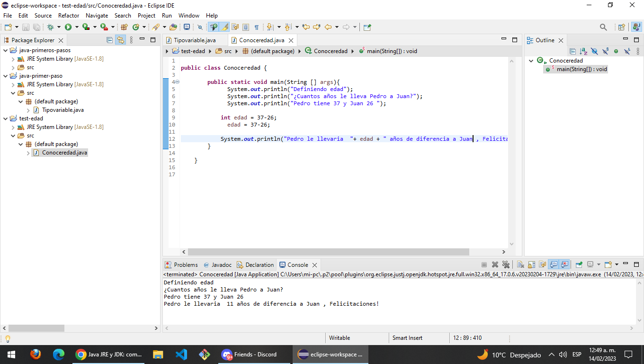Switch to the Tipovariable.java editor tab

point(194,40)
